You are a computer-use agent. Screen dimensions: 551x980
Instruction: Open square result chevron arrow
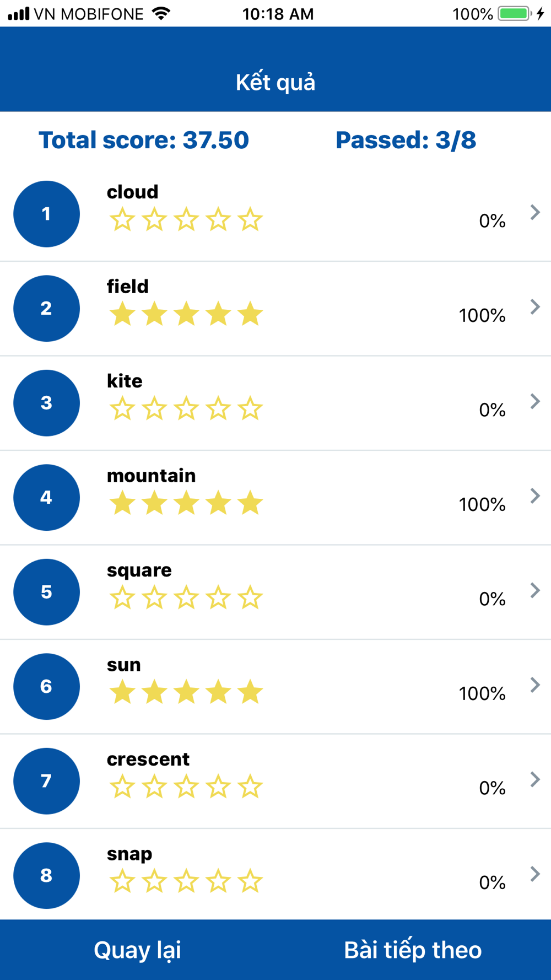(x=534, y=590)
